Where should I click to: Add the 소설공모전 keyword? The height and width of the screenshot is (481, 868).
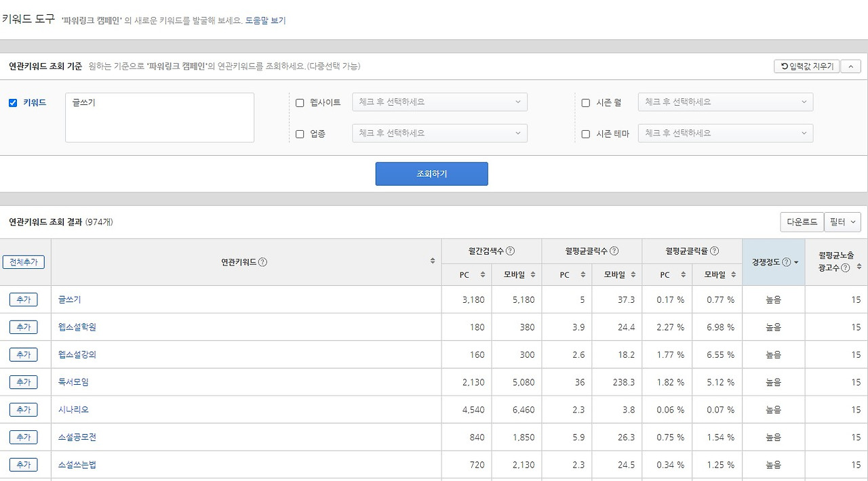click(x=23, y=438)
